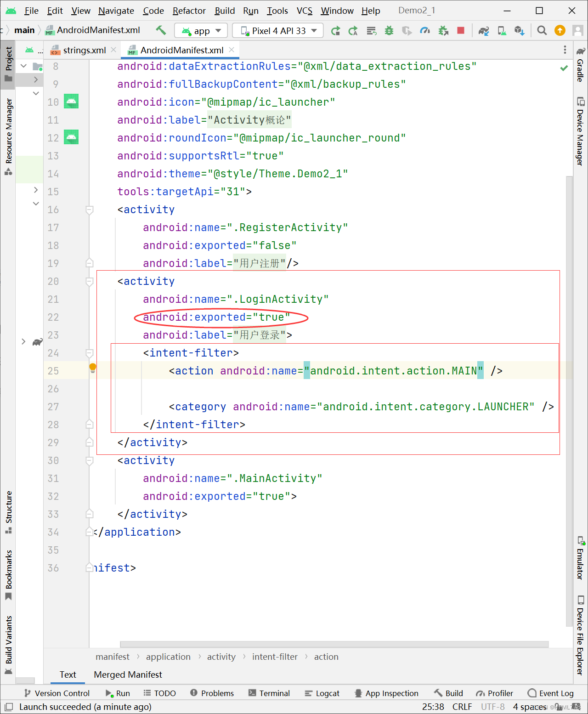The height and width of the screenshot is (714, 588).
Task: Open editor tabs three-dot options menu
Action: 565,50
